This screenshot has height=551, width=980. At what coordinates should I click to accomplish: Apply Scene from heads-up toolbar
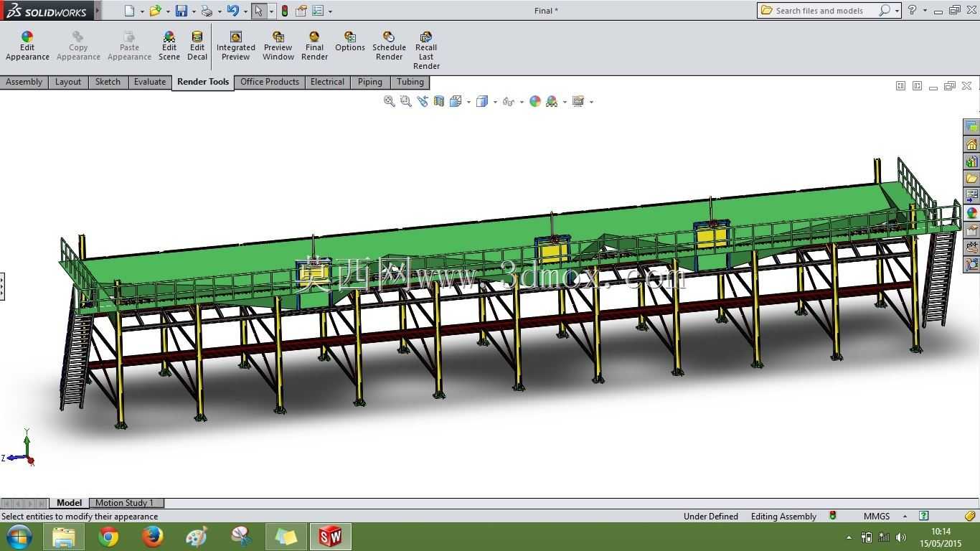[x=552, y=102]
